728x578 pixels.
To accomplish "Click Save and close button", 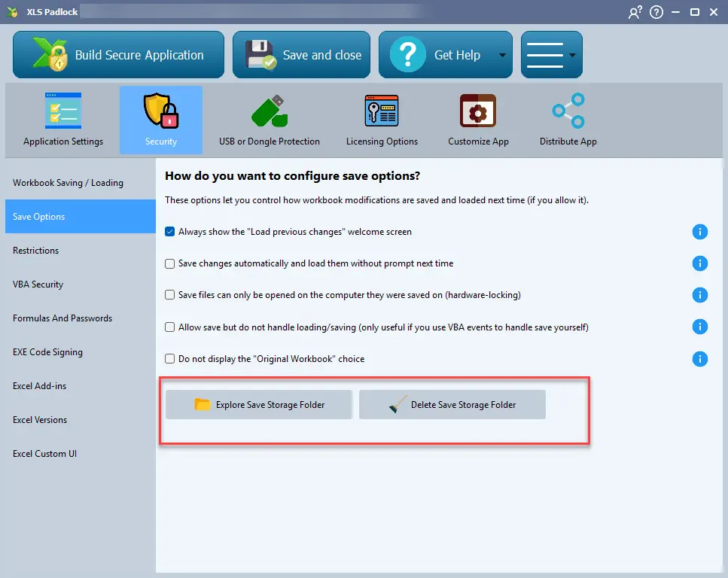I will pos(301,55).
